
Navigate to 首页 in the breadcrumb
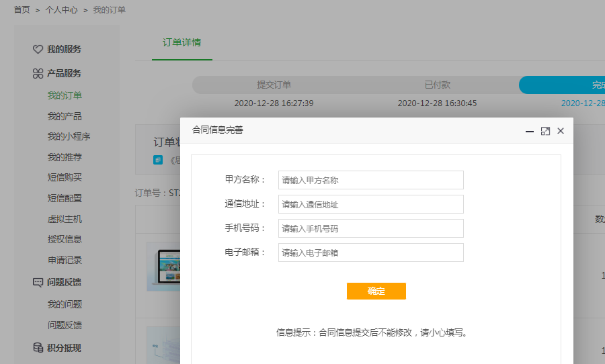pos(22,10)
